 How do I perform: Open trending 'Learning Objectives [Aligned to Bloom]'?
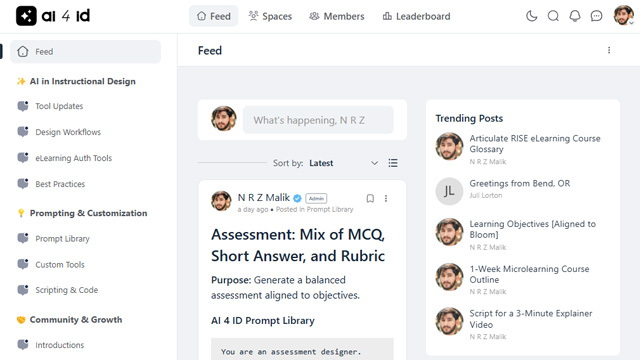(x=532, y=229)
